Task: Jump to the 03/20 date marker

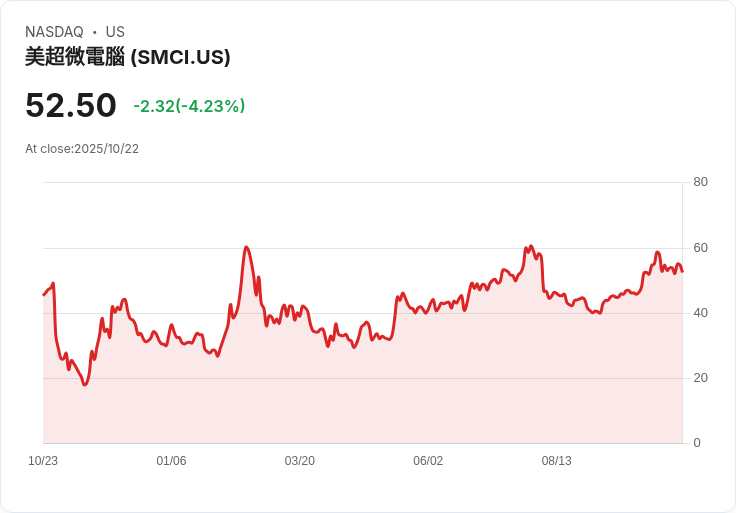Action: (x=299, y=461)
